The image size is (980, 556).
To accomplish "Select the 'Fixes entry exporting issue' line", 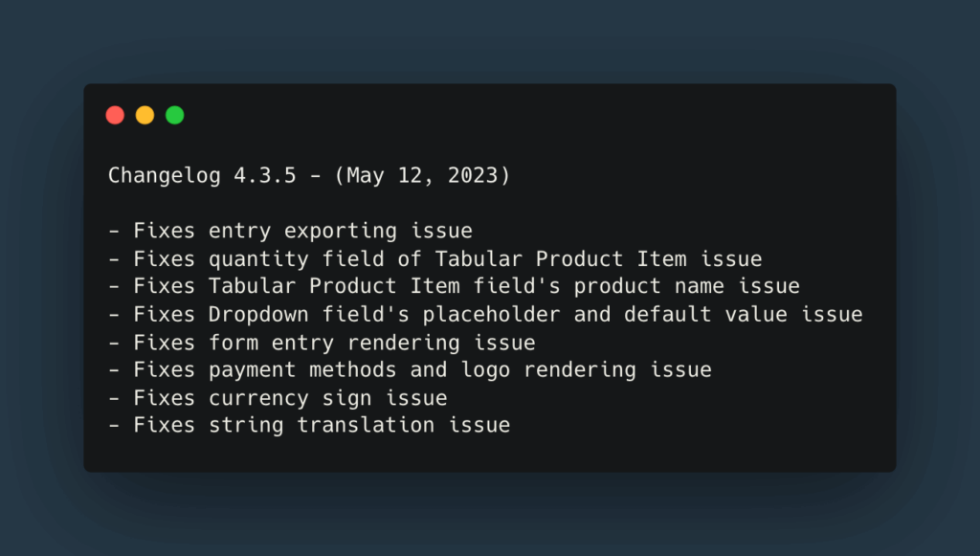I will coord(290,232).
